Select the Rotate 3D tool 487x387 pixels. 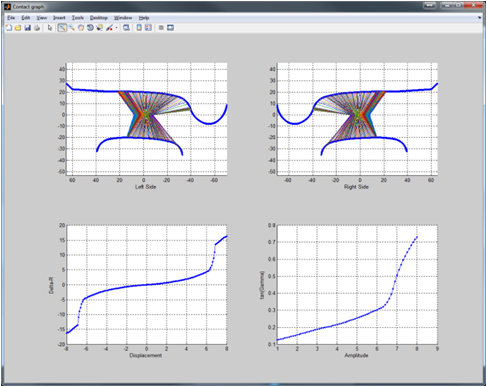click(90, 28)
